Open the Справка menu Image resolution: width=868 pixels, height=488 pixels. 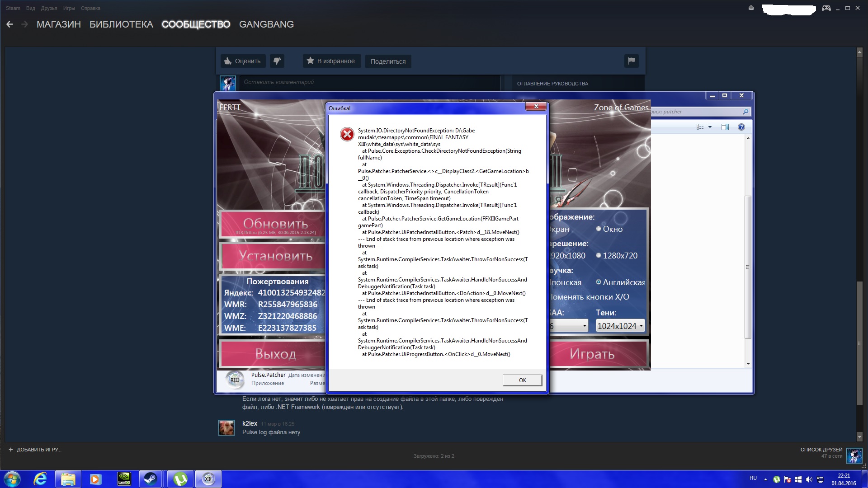point(90,8)
